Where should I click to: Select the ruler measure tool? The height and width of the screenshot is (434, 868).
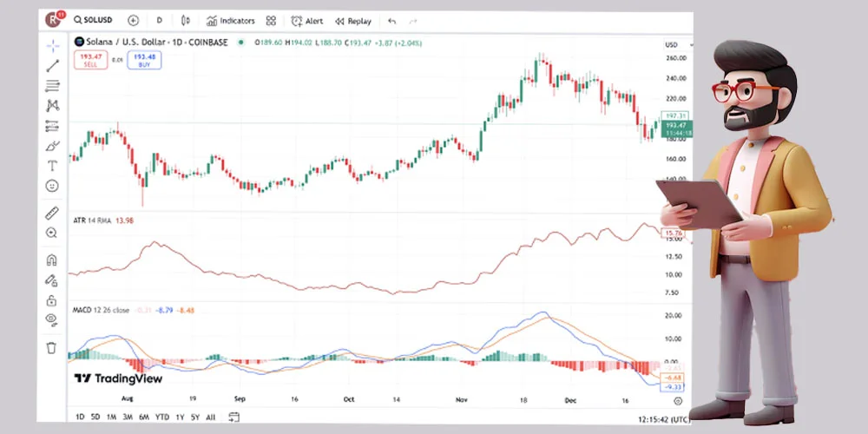(51, 214)
